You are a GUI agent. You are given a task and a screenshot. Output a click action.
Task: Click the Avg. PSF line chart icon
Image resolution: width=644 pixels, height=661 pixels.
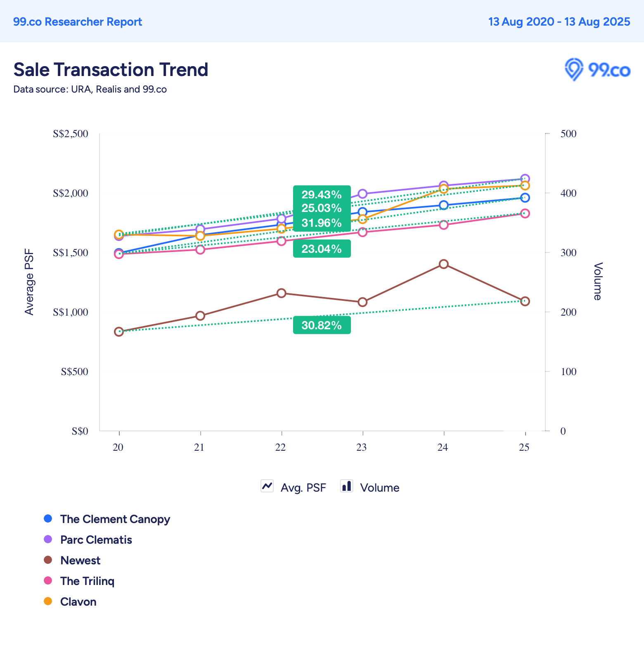pyautogui.click(x=267, y=486)
